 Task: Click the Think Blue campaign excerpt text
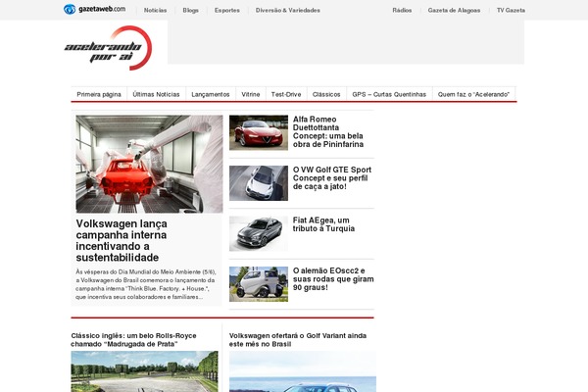click(146, 284)
